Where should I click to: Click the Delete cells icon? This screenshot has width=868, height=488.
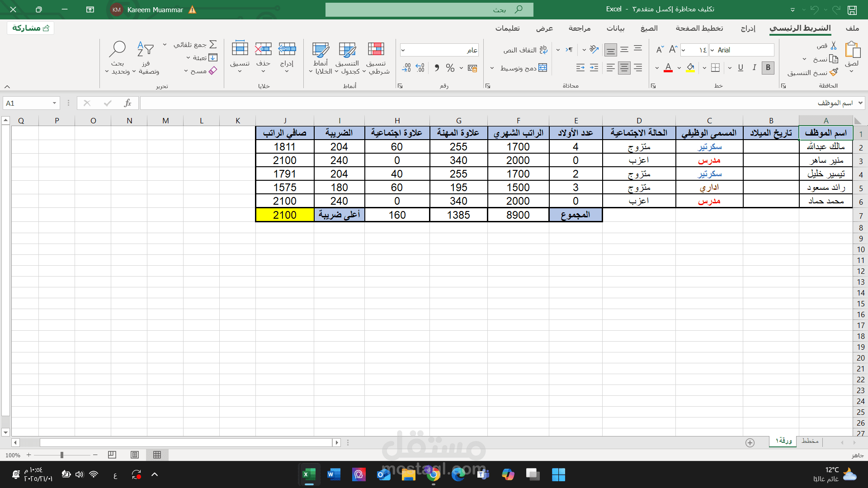pyautogui.click(x=263, y=50)
